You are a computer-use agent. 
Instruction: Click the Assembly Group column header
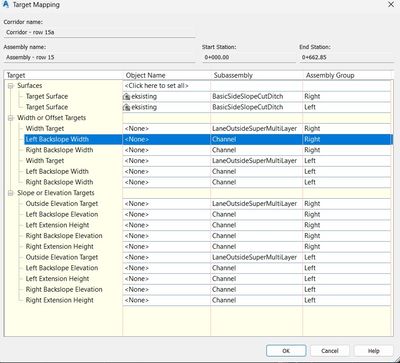tap(348, 75)
